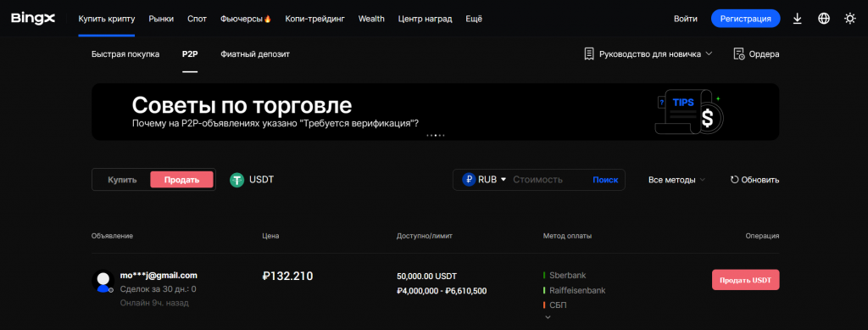
Task: Open Копи-трейдинг menu
Action: click(x=315, y=19)
